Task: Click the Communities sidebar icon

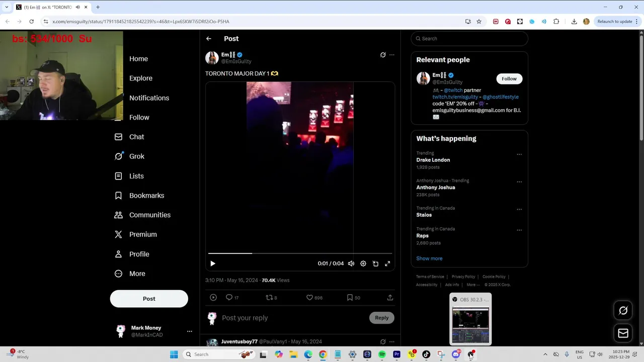Action: [x=118, y=215]
